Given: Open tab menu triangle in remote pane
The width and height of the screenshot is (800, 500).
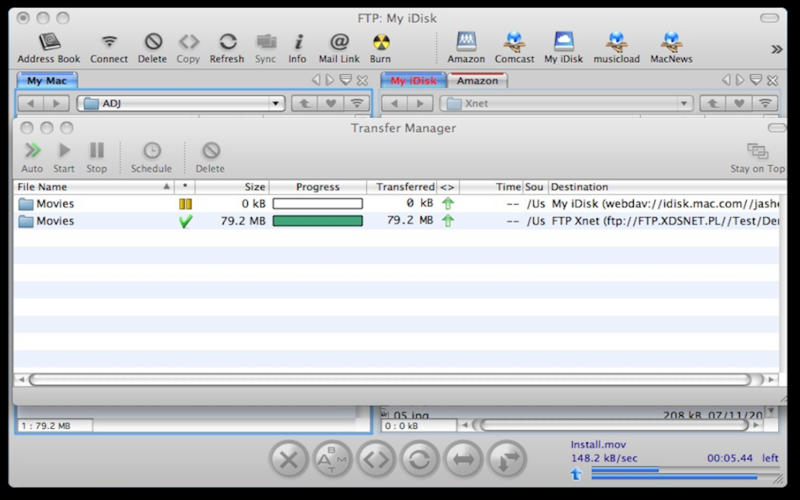Looking at the screenshot, I should click(x=756, y=80).
